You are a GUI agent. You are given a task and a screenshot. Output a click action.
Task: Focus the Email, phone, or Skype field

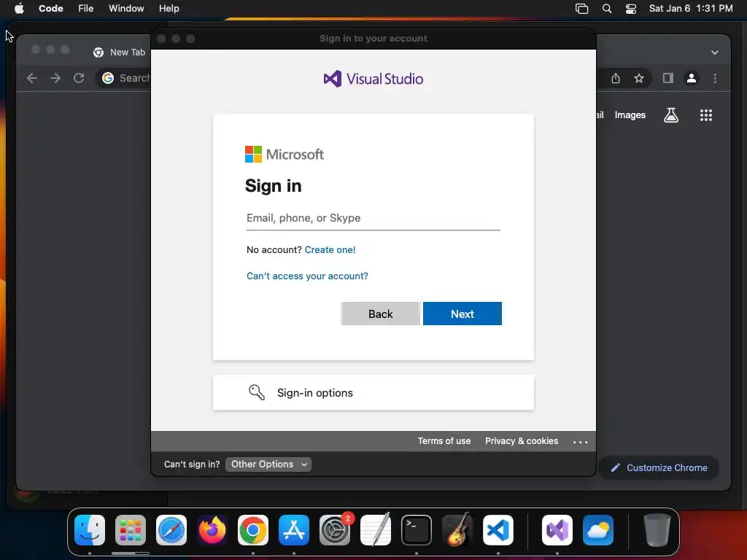[373, 218]
